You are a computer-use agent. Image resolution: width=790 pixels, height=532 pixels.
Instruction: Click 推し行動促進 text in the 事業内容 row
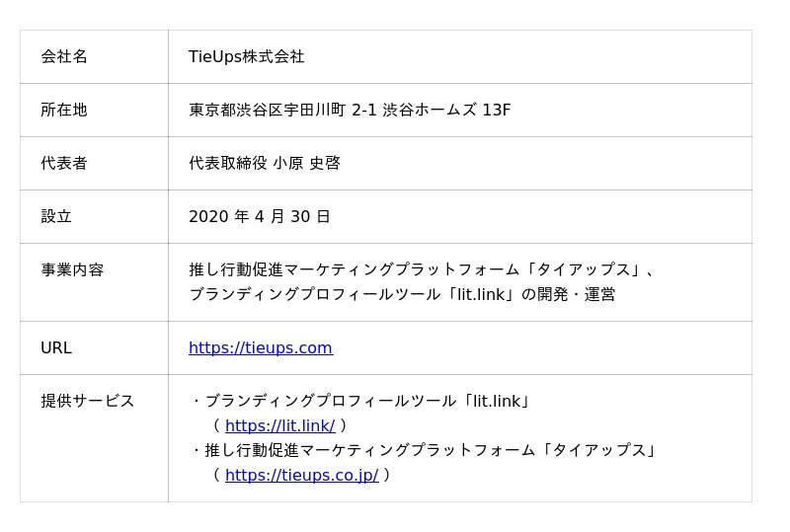[x=236, y=269]
